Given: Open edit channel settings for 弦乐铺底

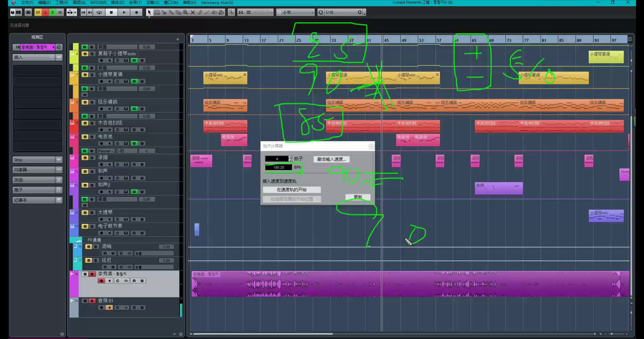Looking at the screenshot, I should point(117,109).
